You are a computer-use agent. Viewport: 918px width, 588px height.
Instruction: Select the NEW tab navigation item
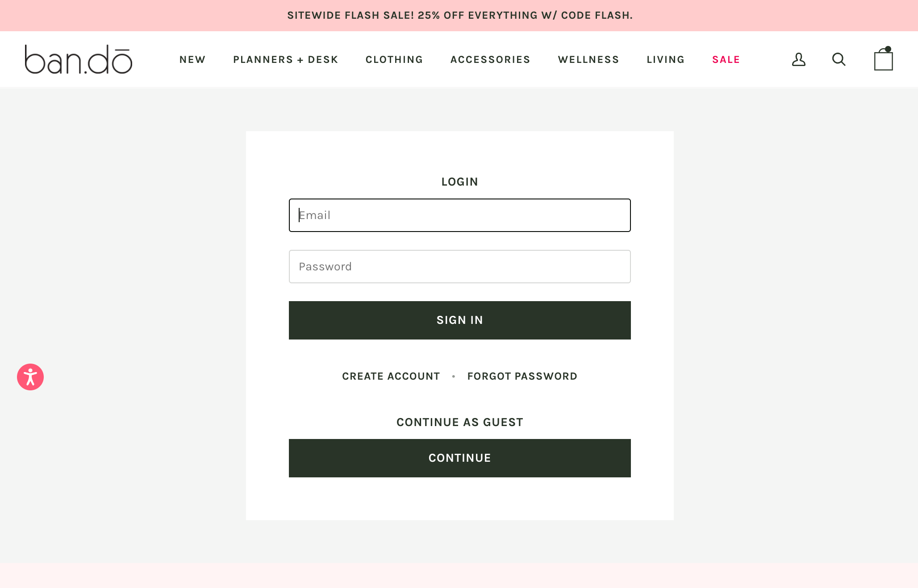193,59
